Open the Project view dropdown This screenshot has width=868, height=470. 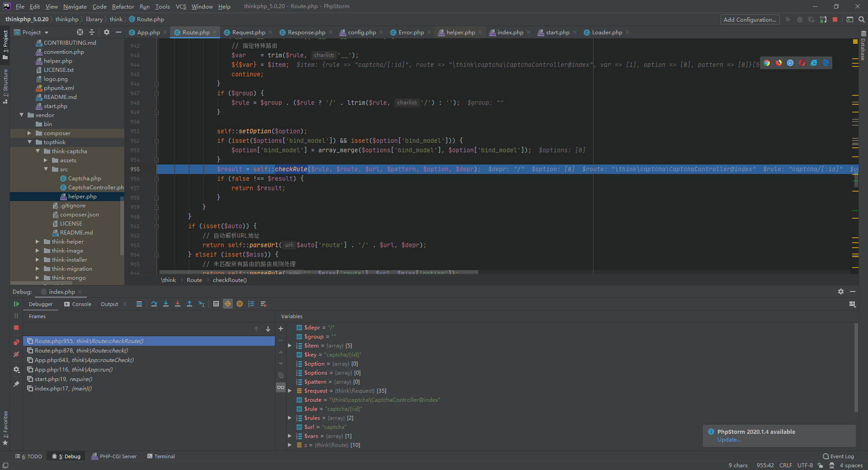(x=32, y=32)
